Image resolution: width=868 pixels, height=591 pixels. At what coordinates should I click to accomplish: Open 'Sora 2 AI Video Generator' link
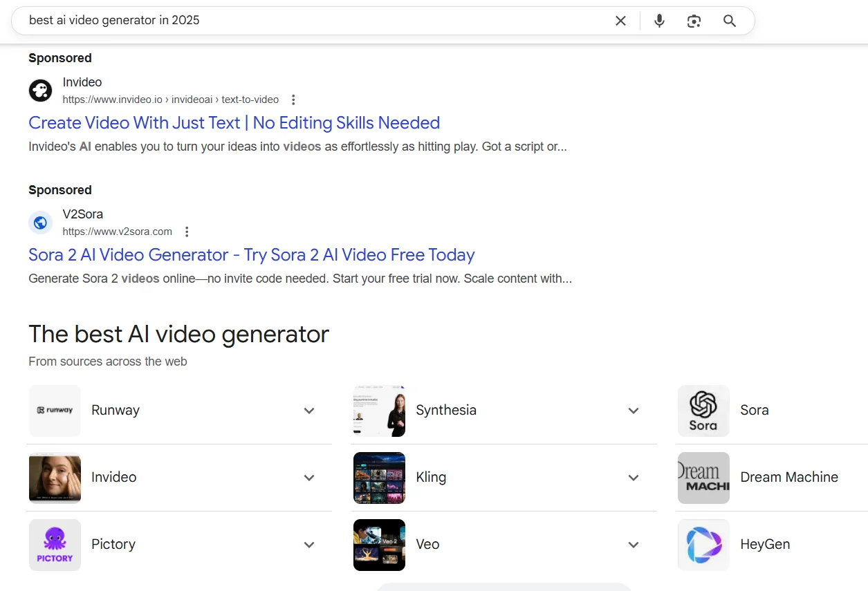click(252, 255)
